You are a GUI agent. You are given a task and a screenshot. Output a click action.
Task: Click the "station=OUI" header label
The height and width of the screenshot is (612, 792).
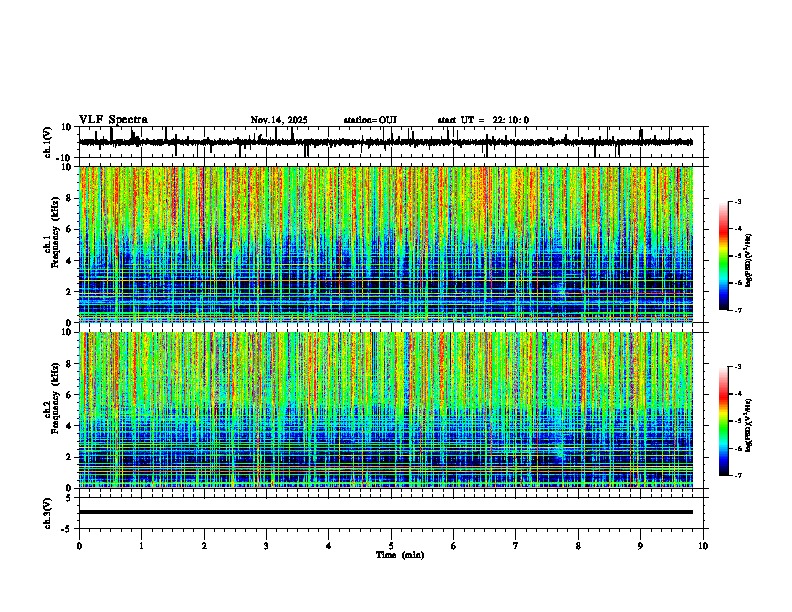point(370,120)
